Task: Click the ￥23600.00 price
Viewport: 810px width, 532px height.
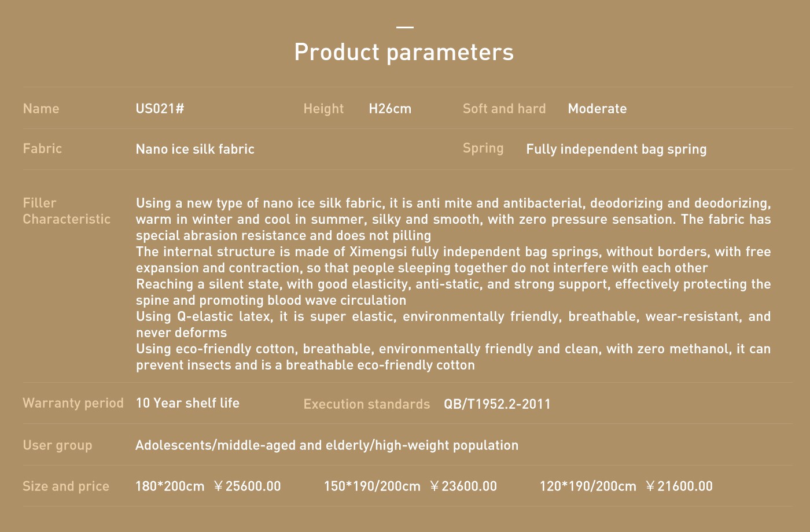Action: tap(463, 486)
